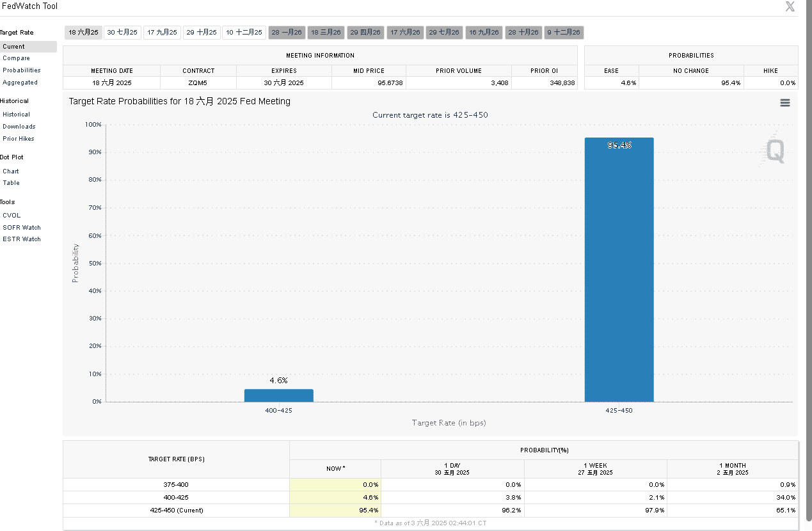Click the X icon at top right

click(x=790, y=6)
